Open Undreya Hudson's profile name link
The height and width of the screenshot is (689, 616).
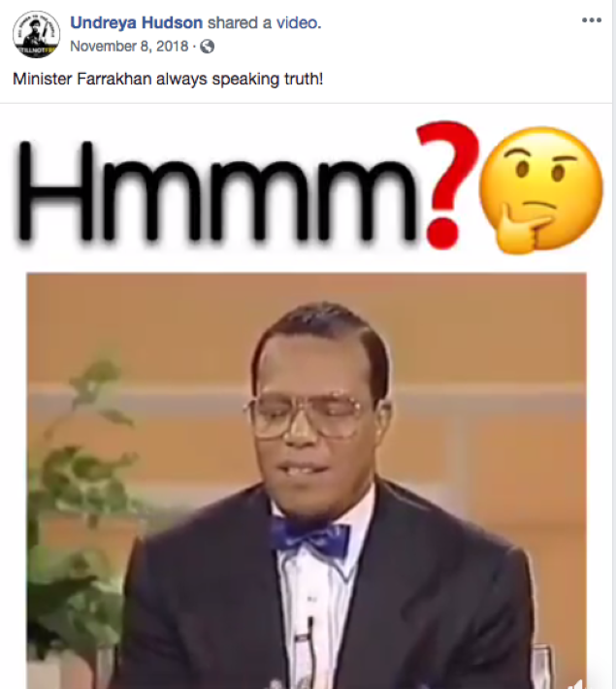(x=136, y=22)
